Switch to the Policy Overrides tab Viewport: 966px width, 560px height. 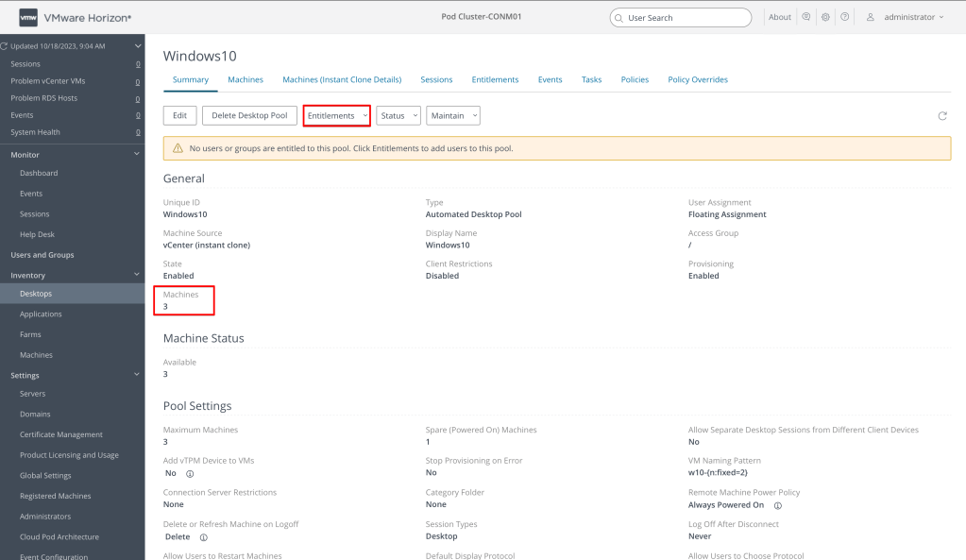pos(697,79)
